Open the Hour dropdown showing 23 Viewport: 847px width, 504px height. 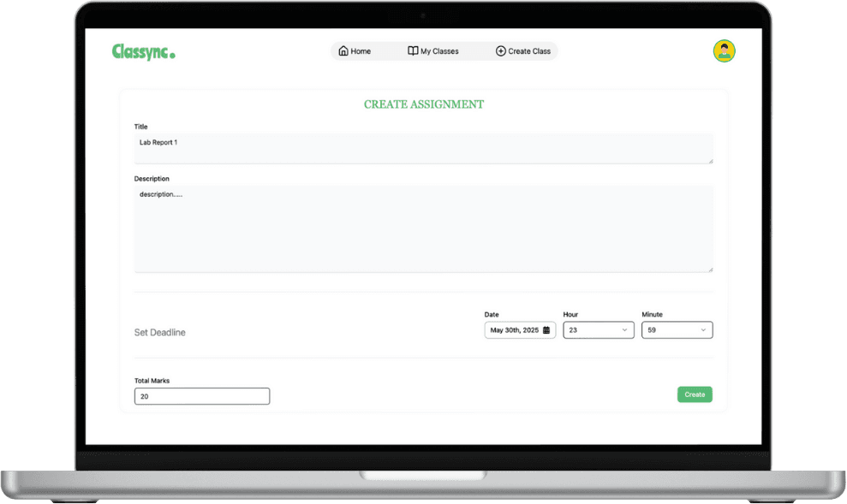tap(598, 330)
